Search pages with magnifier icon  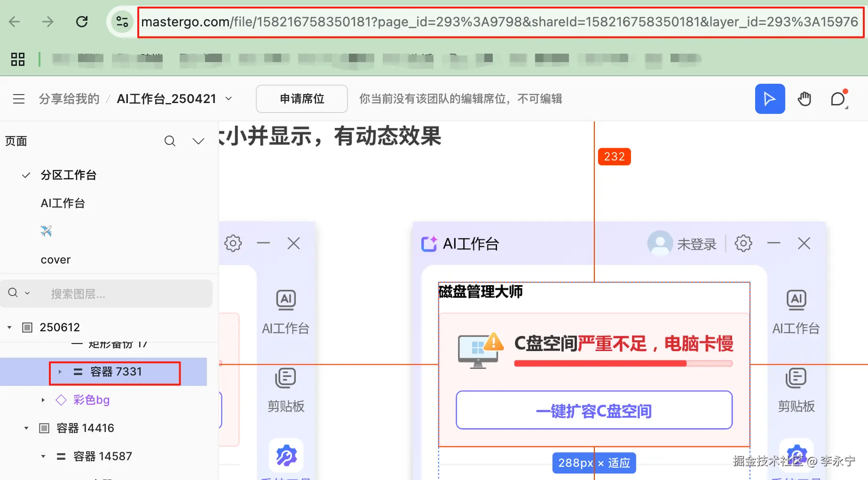click(x=170, y=141)
